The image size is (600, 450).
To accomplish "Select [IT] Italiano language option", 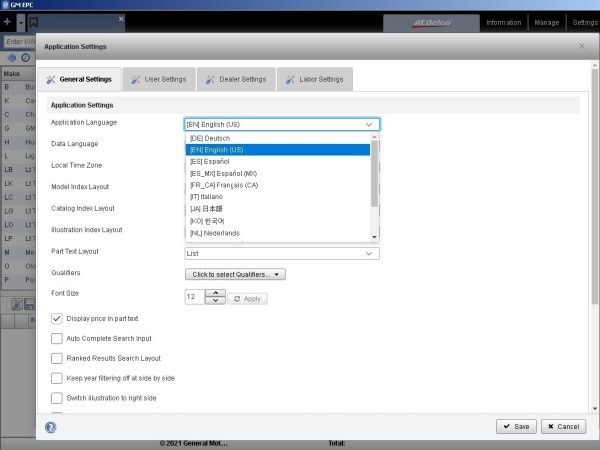I will tap(278, 197).
